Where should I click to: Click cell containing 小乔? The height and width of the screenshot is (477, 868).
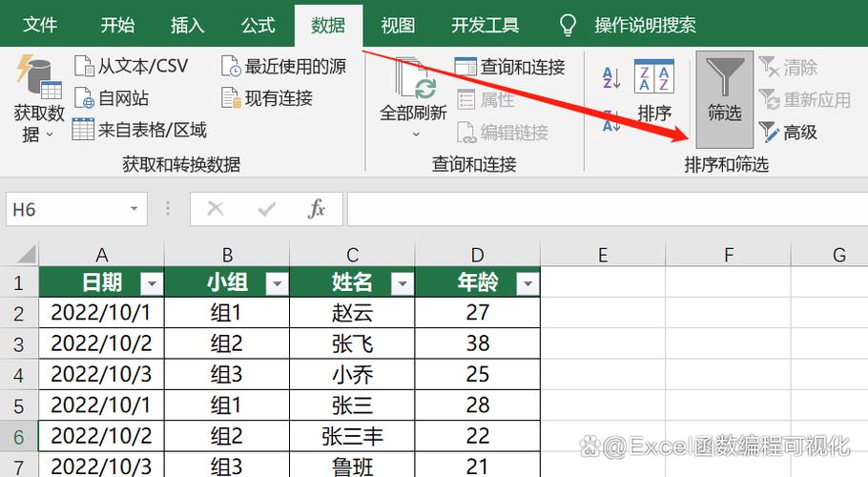click(x=352, y=375)
